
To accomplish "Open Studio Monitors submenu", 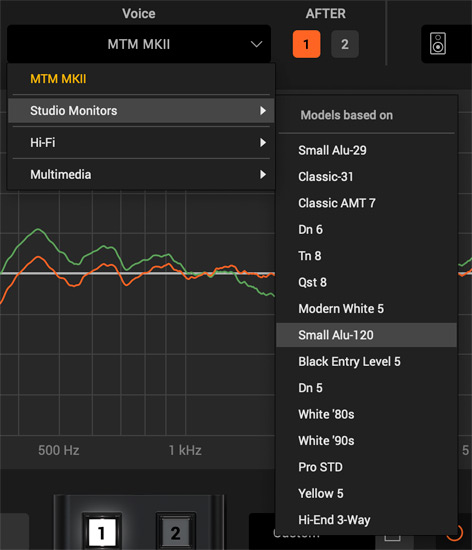I will [141, 111].
